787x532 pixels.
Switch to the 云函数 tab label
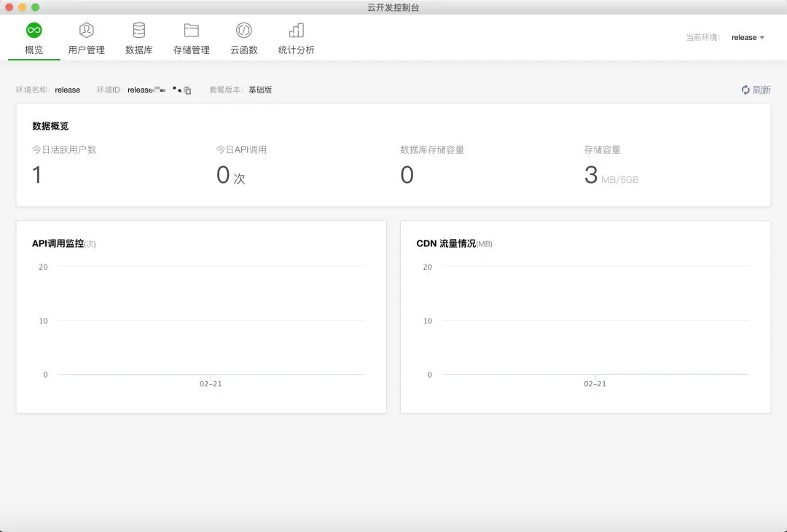pyautogui.click(x=244, y=50)
